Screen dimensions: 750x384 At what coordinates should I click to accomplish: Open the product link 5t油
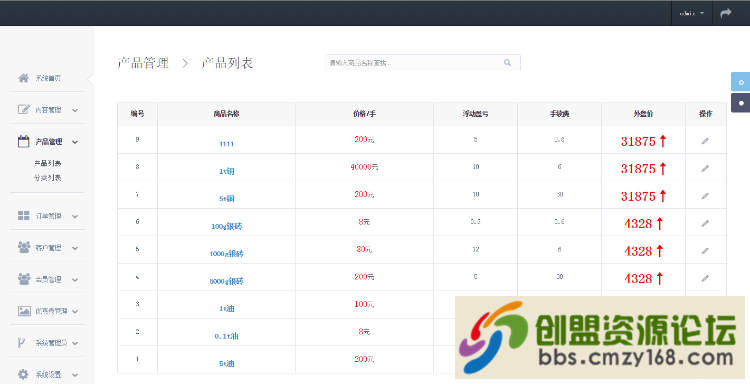coord(226,363)
